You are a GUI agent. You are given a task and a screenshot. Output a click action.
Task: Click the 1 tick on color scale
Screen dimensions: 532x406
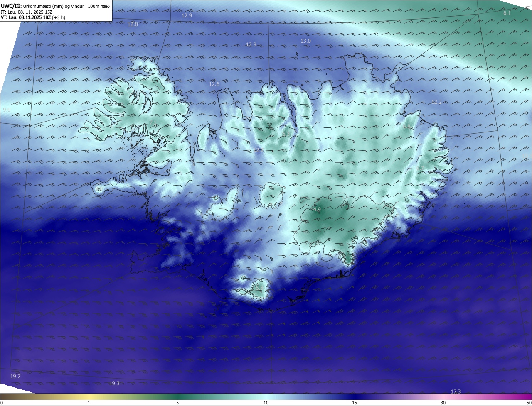[89, 403]
